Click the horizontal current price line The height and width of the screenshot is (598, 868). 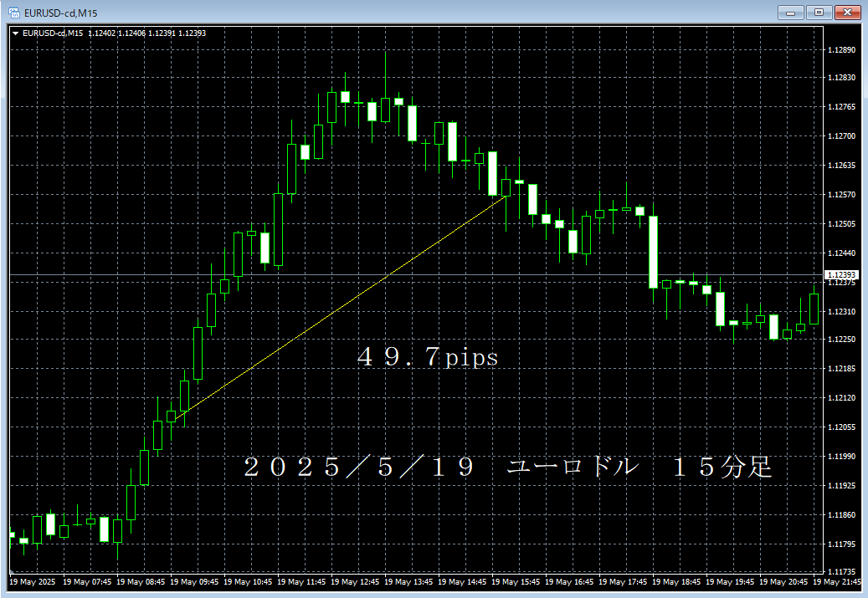click(416, 275)
